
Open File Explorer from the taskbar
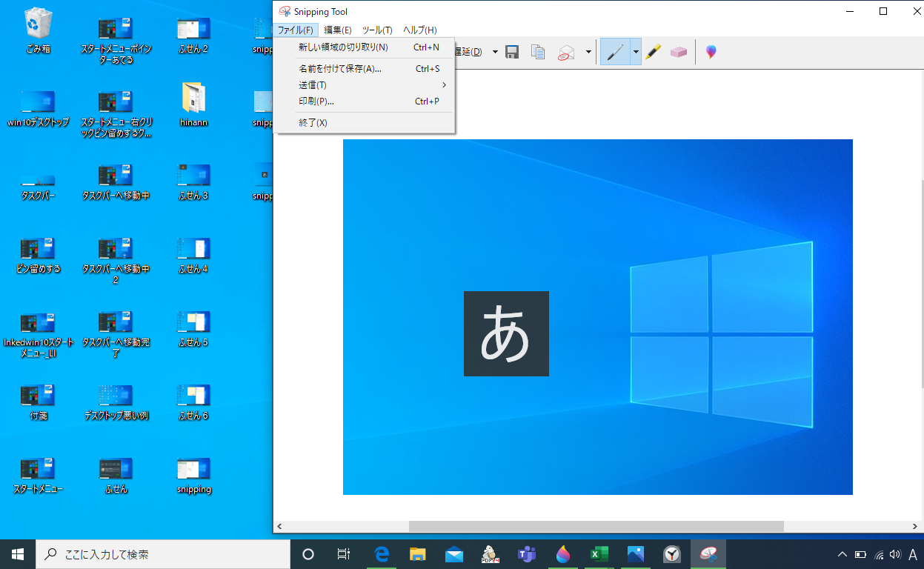[x=418, y=554]
